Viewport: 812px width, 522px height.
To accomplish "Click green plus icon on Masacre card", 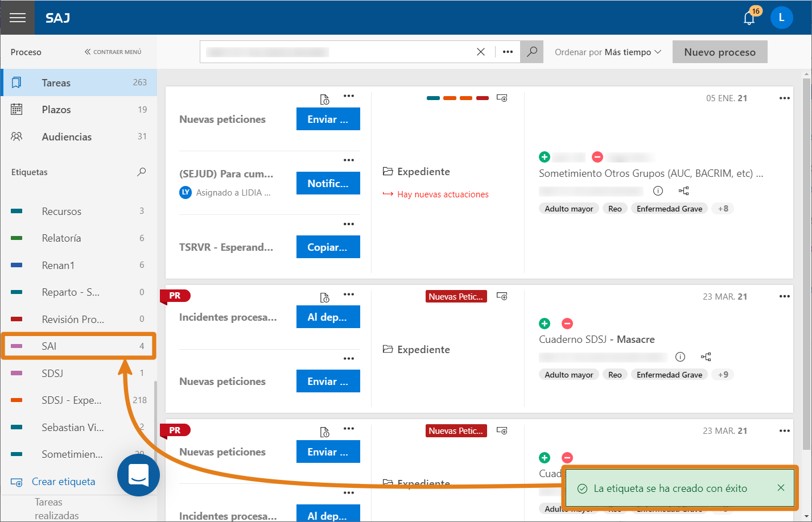I will click(x=545, y=324).
